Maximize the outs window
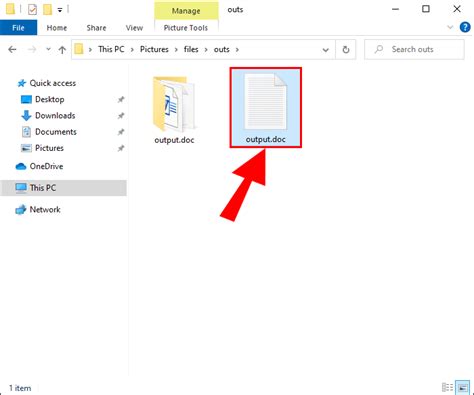474x395 pixels. 426,9
